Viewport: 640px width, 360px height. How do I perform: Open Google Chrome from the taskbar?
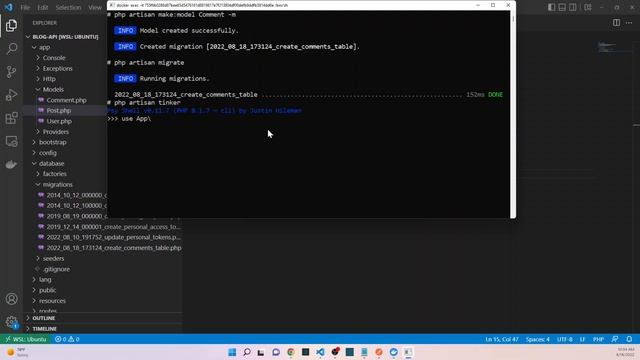click(x=291, y=352)
